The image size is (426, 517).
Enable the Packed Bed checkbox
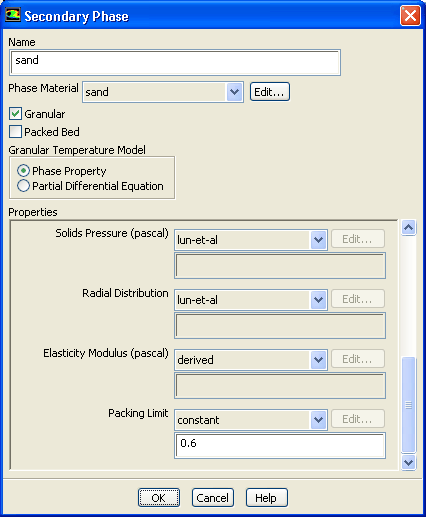click(15, 132)
